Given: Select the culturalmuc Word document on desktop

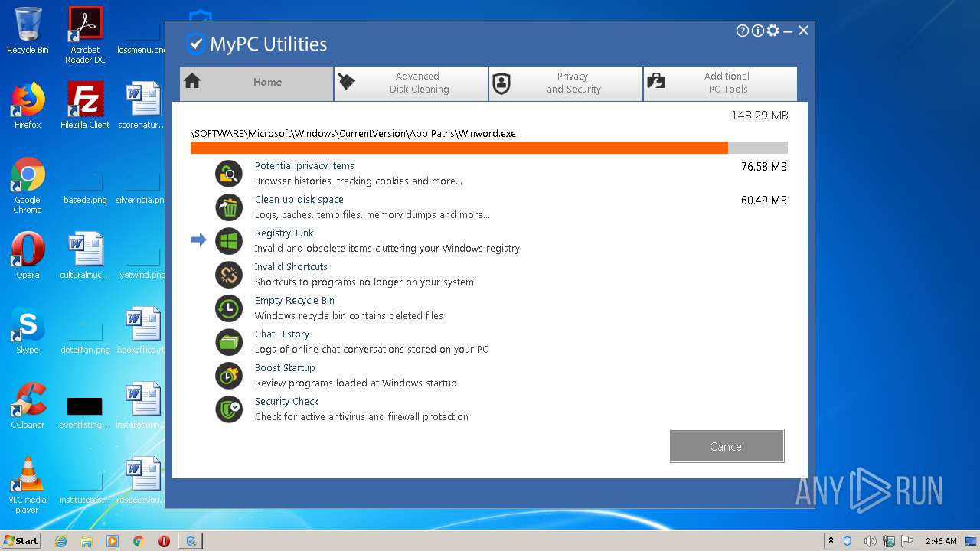Looking at the screenshot, I should click(x=85, y=256).
